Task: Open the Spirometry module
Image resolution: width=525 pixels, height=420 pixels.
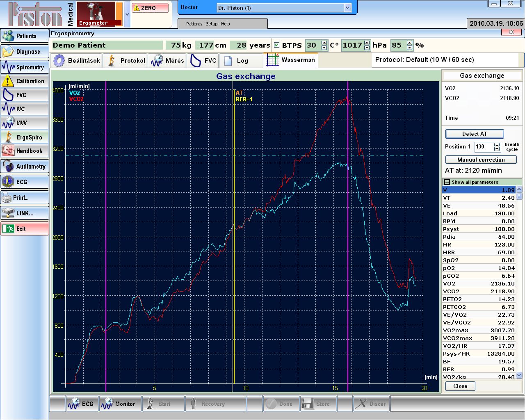Action: [25, 67]
